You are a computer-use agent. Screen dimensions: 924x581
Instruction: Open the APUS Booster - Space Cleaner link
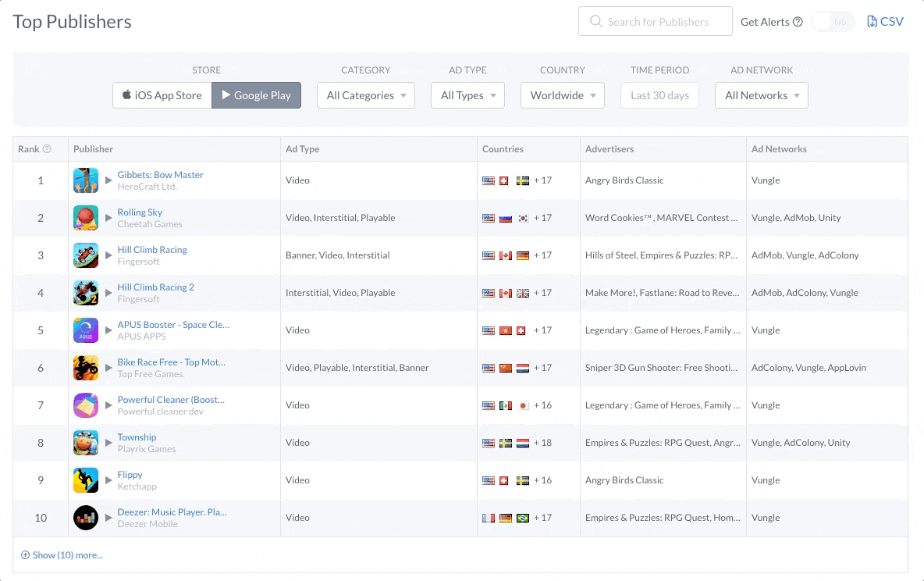[x=173, y=324]
